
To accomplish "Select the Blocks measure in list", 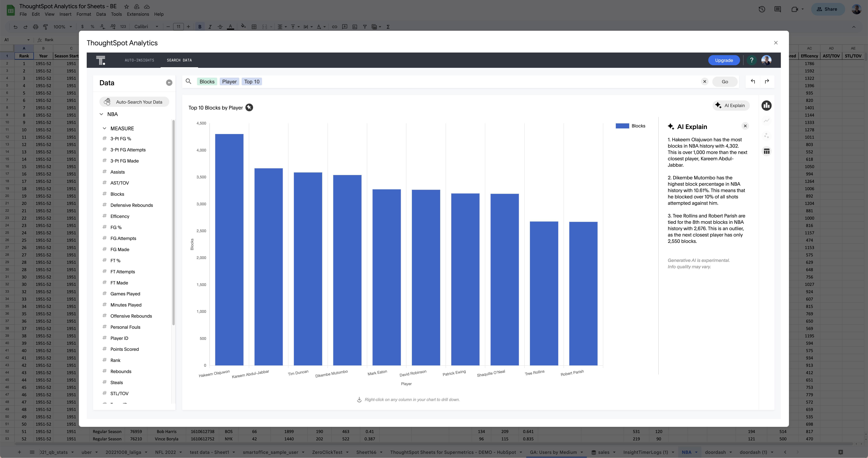I will click(117, 194).
